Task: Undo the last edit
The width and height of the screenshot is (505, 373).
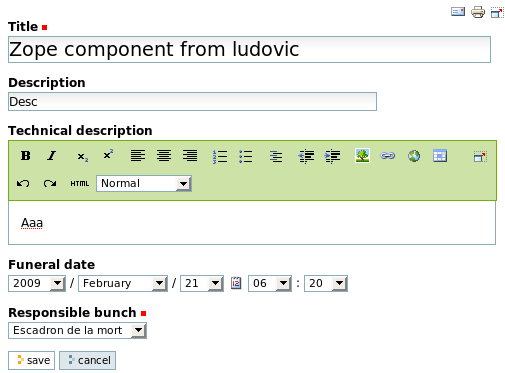Action: [x=23, y=183]
